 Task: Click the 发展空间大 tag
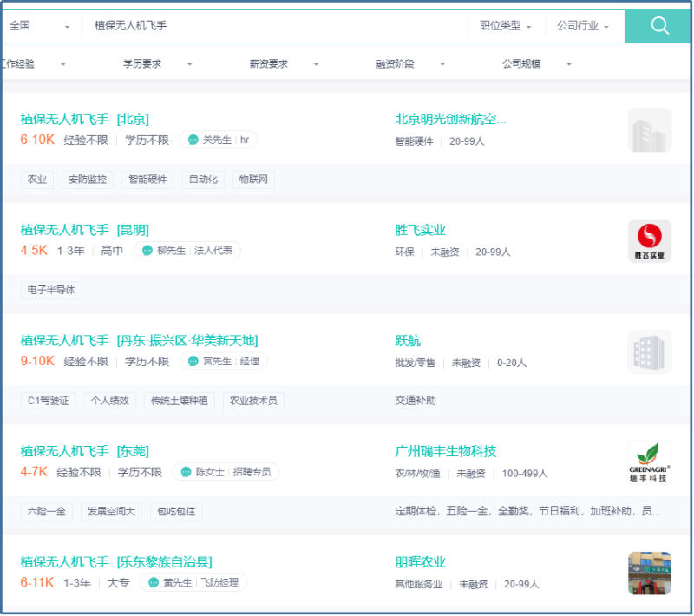pyautogui.click(x=111, y=512)
